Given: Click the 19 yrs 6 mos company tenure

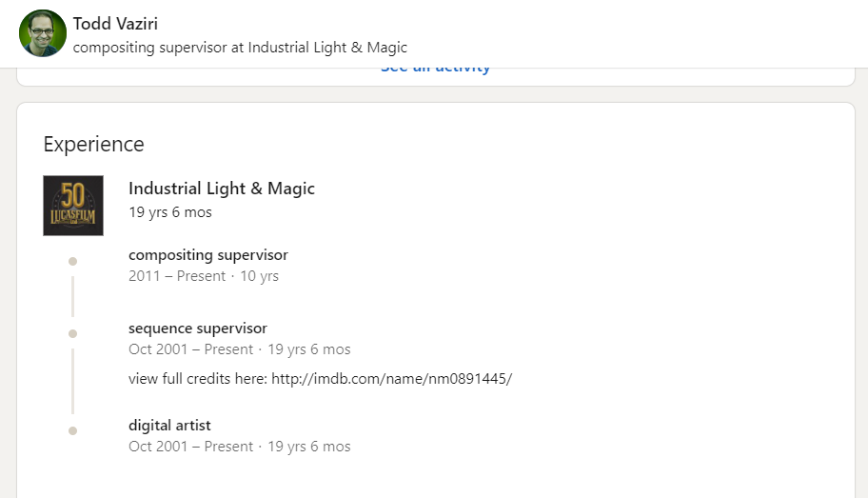Looking at the screenshot, I should pyautogui.click(x=170, y=212).
